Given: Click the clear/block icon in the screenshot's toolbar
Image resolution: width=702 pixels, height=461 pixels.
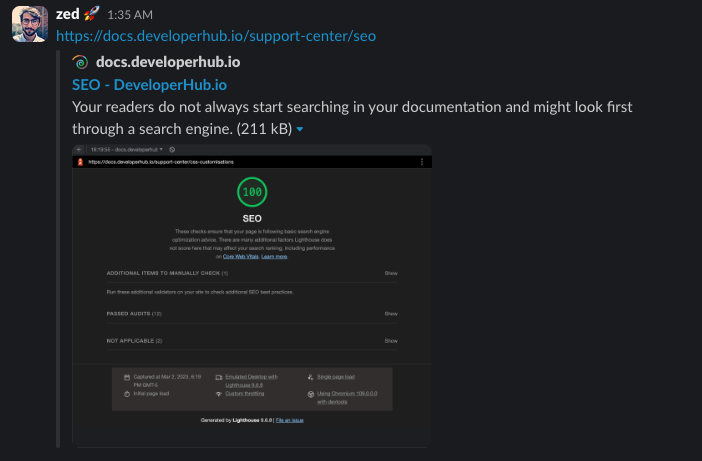Looking at the screenshot, I should pyautogui.click(x=172, y=149).
